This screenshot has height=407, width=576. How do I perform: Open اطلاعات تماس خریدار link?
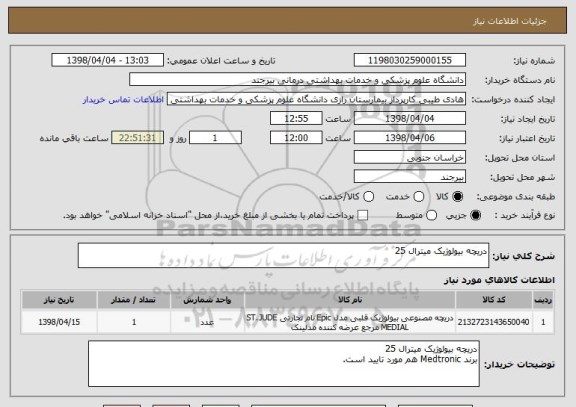click(x=123, y=100)
